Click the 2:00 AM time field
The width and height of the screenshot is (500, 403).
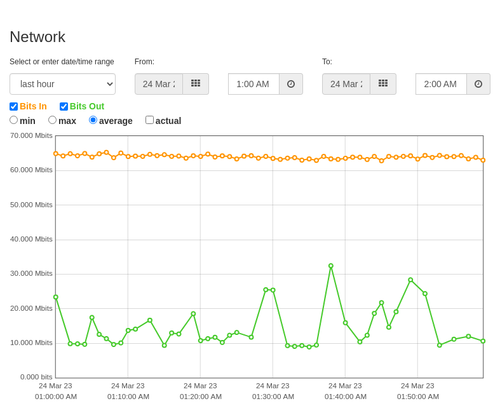pyautogui.click(x=441, y=84)
